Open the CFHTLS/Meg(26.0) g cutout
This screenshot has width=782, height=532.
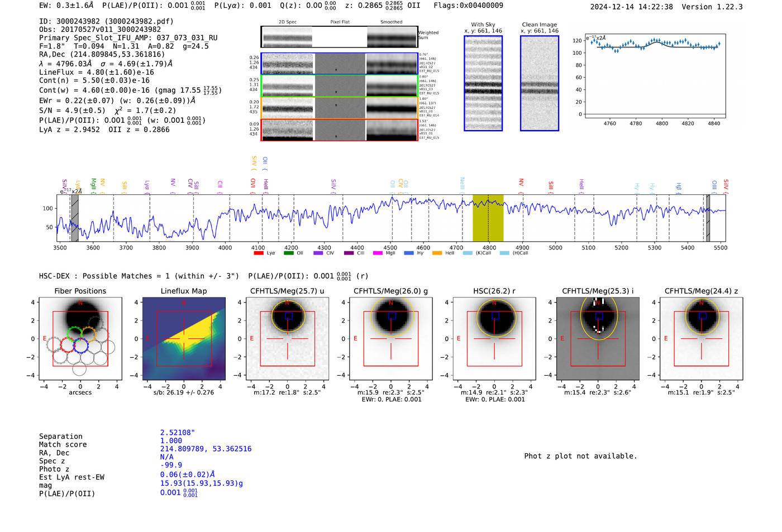(391, 339)
